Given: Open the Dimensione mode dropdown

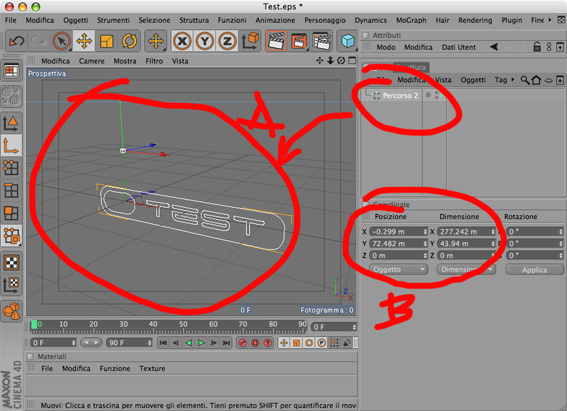Looking at the screenshot, I should click(466, 269).
